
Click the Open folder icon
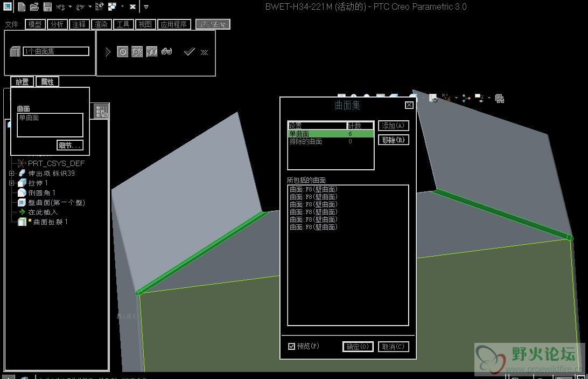pos(34,6)
